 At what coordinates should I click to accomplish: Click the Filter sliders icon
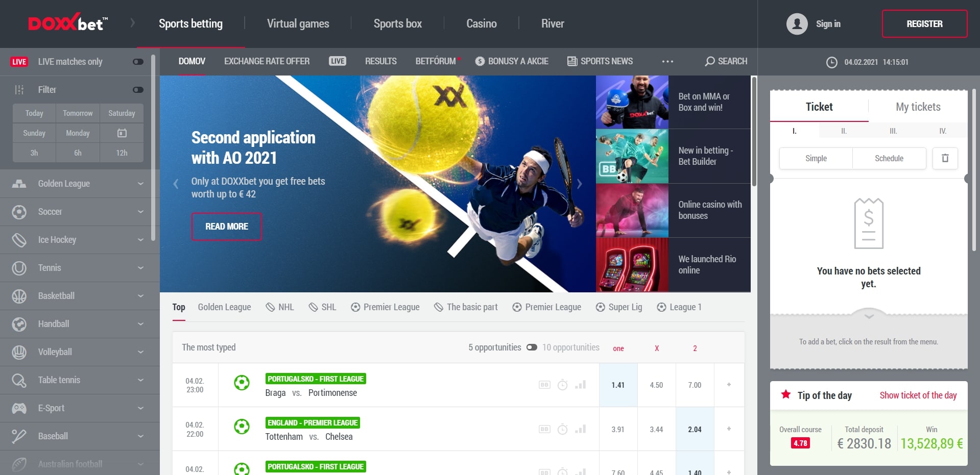pos(19,90)
